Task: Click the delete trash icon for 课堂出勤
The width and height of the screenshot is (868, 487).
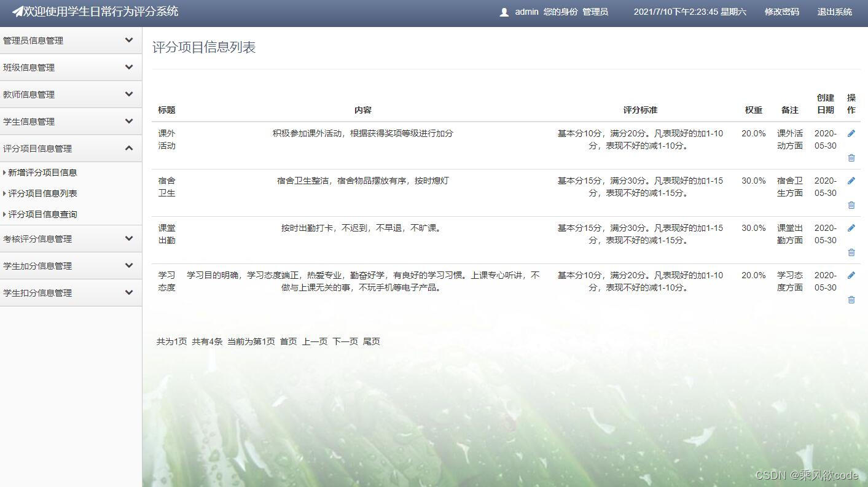Action: [851, 252]
